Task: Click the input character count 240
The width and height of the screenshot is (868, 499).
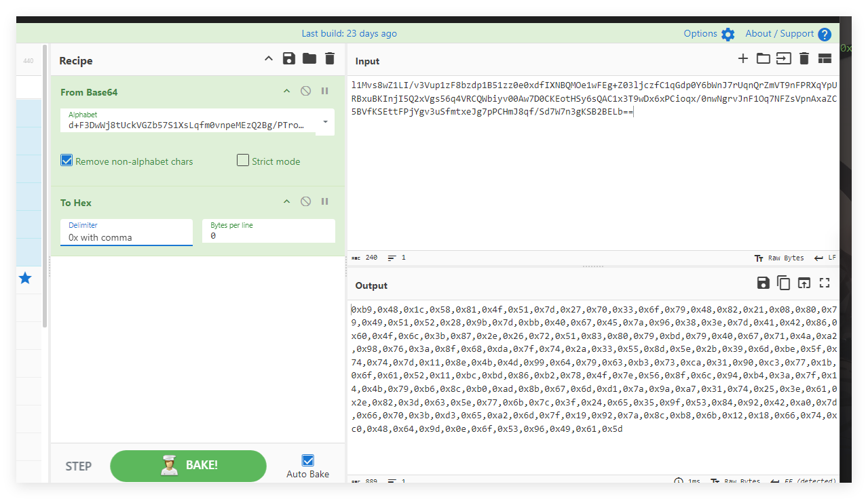Action: 365,258
